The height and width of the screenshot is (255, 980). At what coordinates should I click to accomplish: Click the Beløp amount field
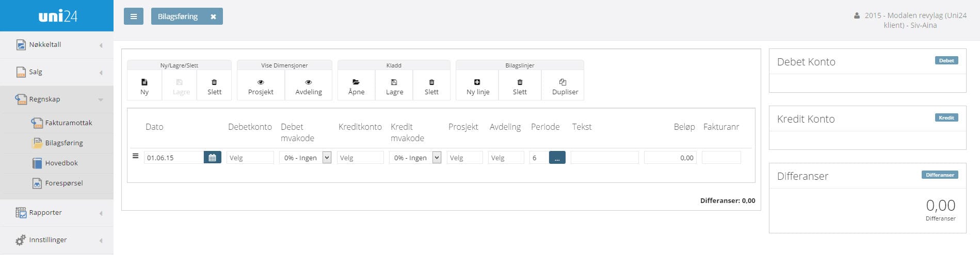click(670, 158)
